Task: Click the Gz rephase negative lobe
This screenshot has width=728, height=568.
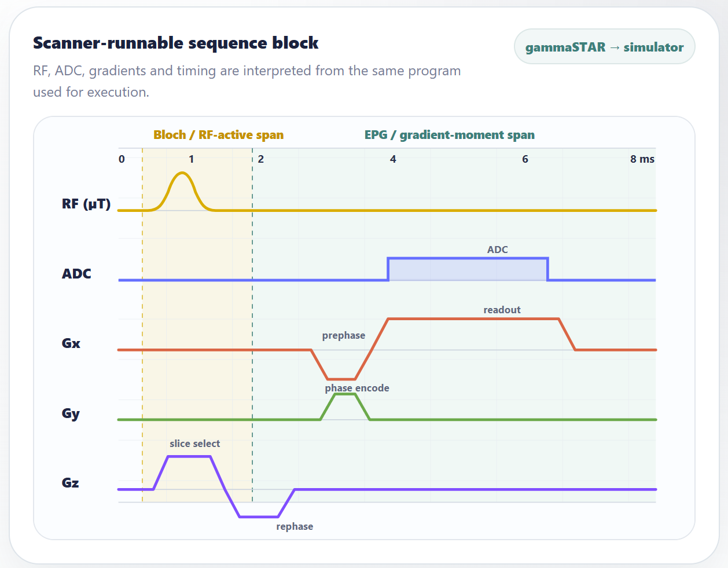Action: [x=259, y=516]
